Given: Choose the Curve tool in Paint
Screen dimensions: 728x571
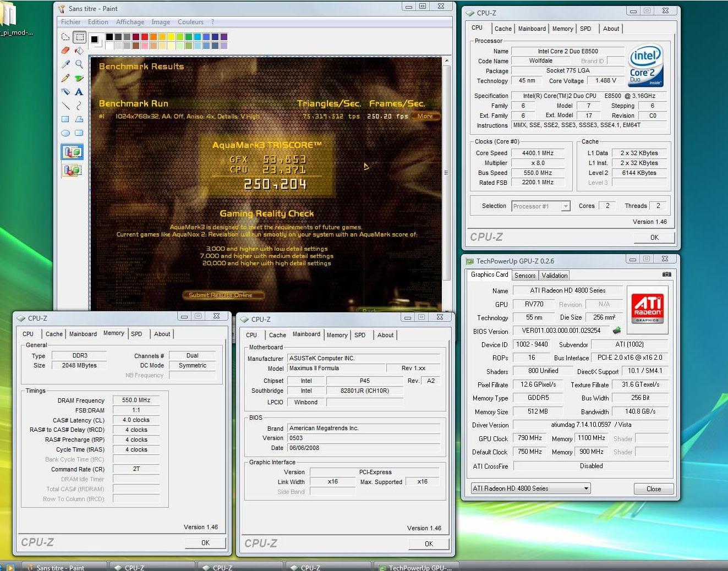Looking at the screenshot, I should coord(79,106).
